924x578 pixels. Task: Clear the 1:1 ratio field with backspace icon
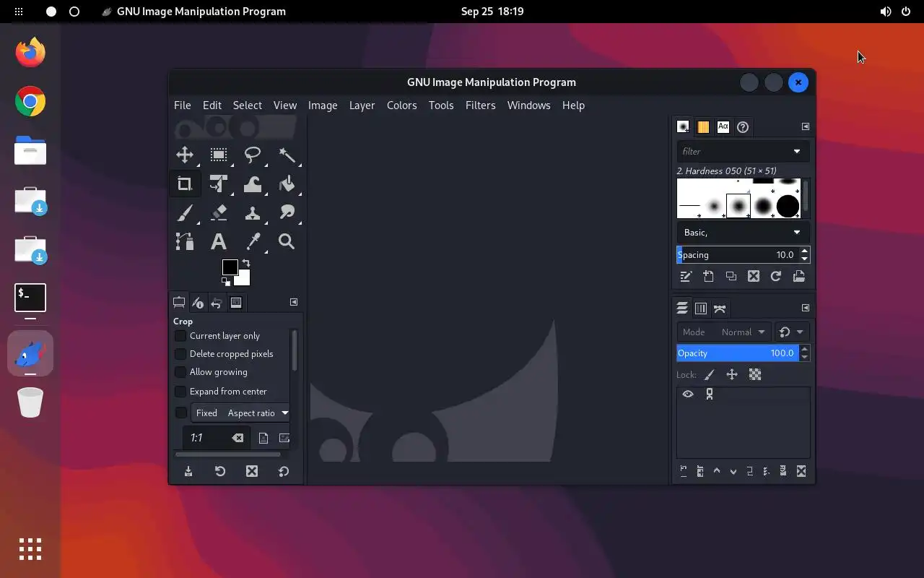(237, 438)
